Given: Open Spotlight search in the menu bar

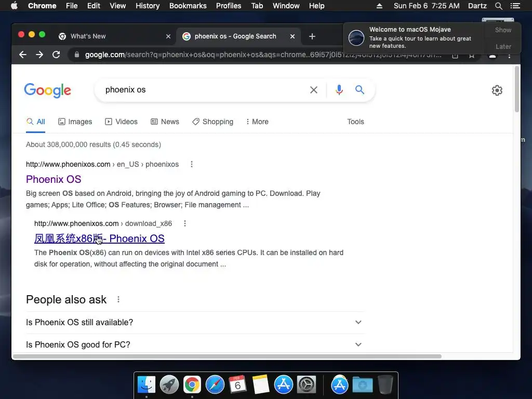Looking at the screenshot, I should click(498, 6).
